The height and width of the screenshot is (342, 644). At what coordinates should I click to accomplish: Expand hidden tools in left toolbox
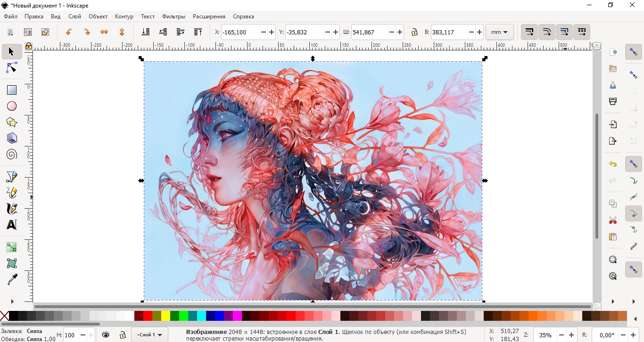[12, 301]
